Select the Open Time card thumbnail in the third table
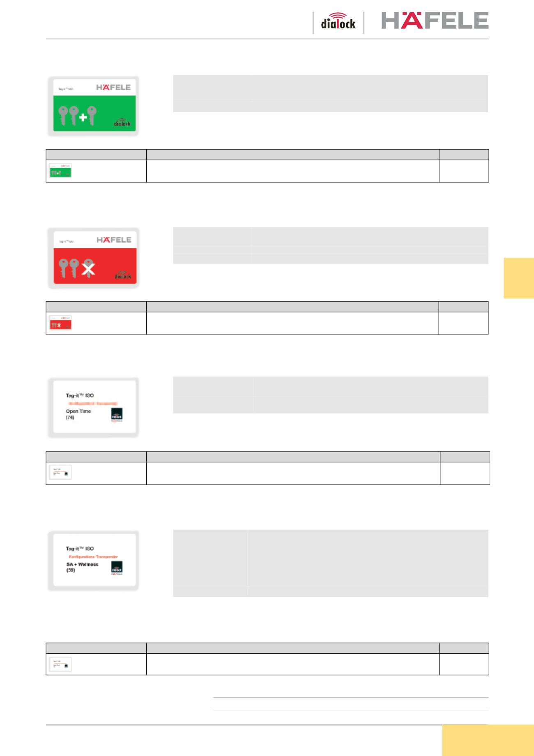The width and height of the screenshot is (534, 756). [60, 472]
